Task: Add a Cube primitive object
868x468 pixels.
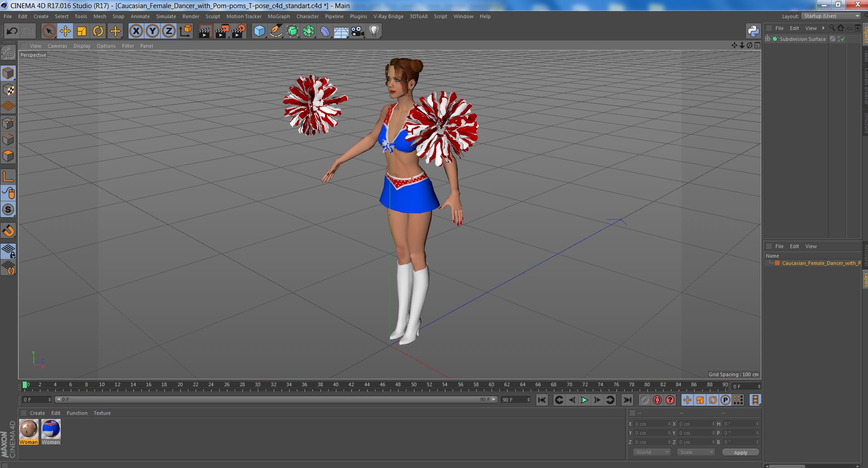Action: 259,31
